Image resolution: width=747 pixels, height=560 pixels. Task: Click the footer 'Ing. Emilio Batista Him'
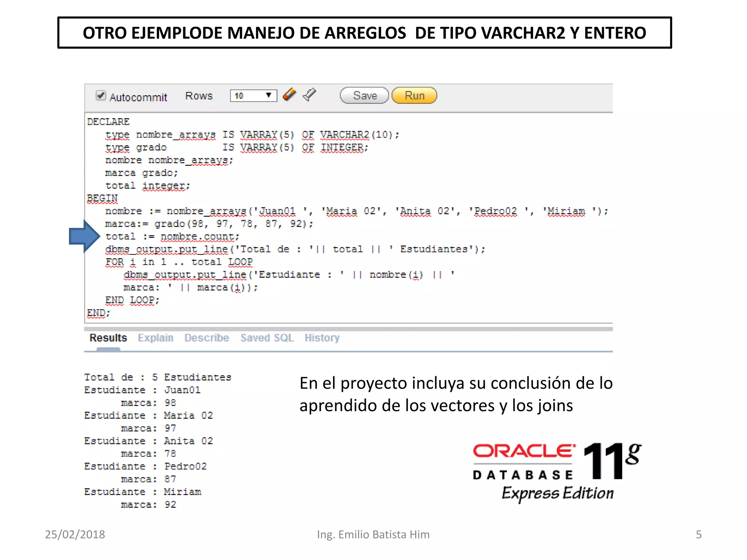tap(373, 534)
